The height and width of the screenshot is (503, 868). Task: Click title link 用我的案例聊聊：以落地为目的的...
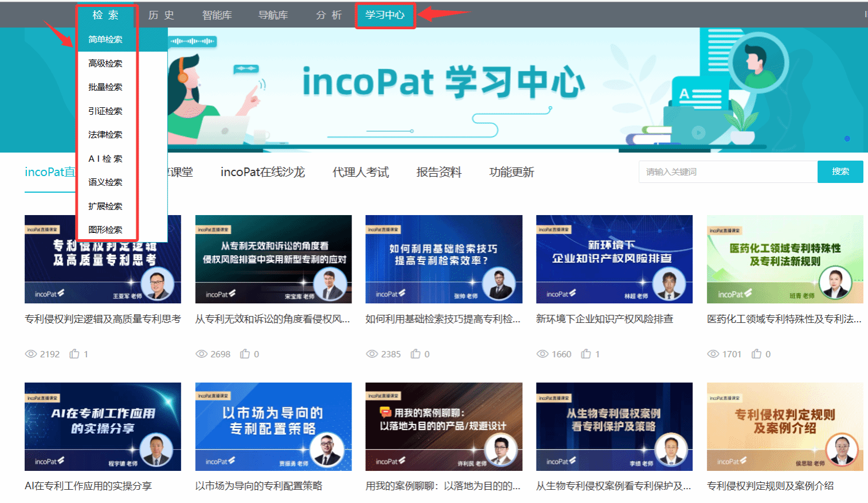click(x=443, y=486)
